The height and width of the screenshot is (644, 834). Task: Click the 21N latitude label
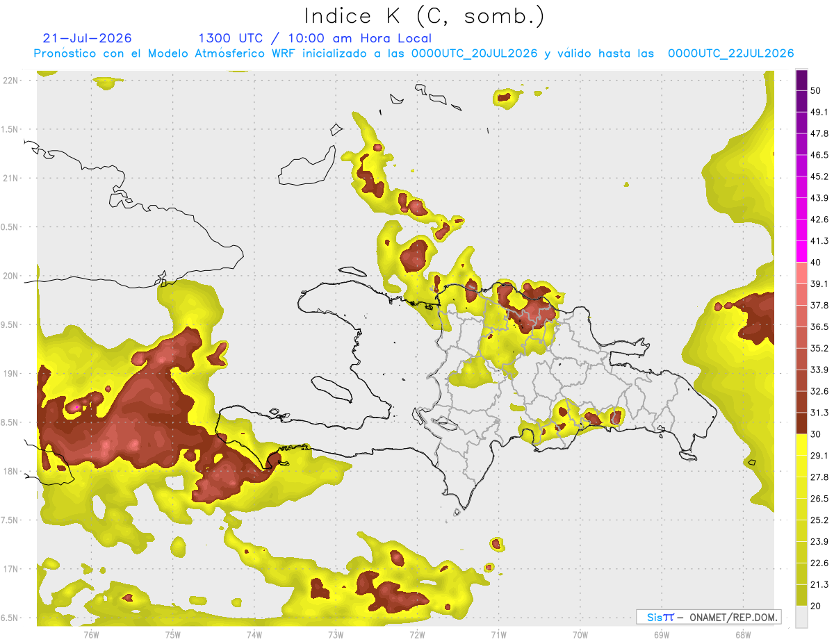pyautogui.click(x=10, y=178)
